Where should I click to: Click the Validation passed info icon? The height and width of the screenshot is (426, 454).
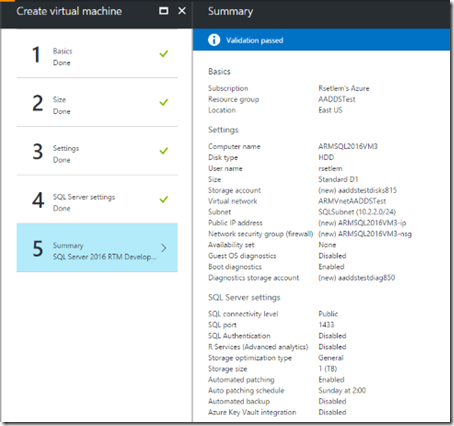click(214, 40)
